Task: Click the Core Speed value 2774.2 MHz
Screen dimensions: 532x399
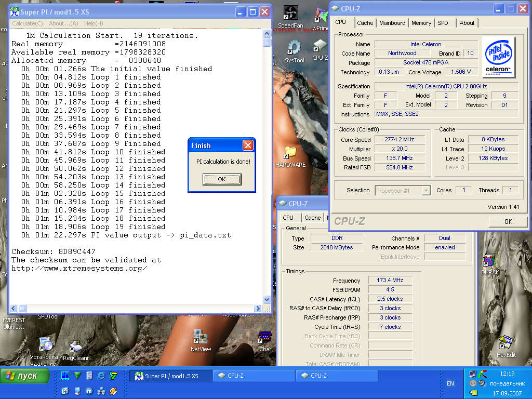Action: [x=400, y=139]
